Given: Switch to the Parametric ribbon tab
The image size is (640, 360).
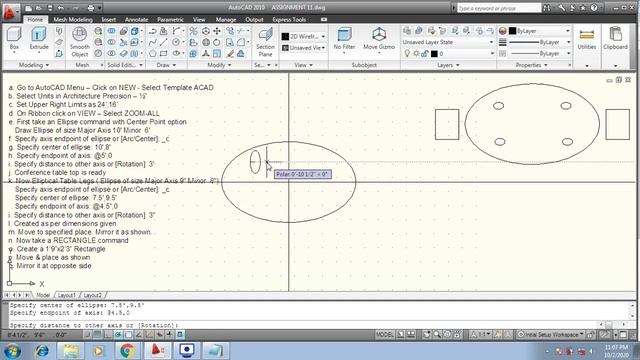Looking at the screenshot, I should [170, 19].
